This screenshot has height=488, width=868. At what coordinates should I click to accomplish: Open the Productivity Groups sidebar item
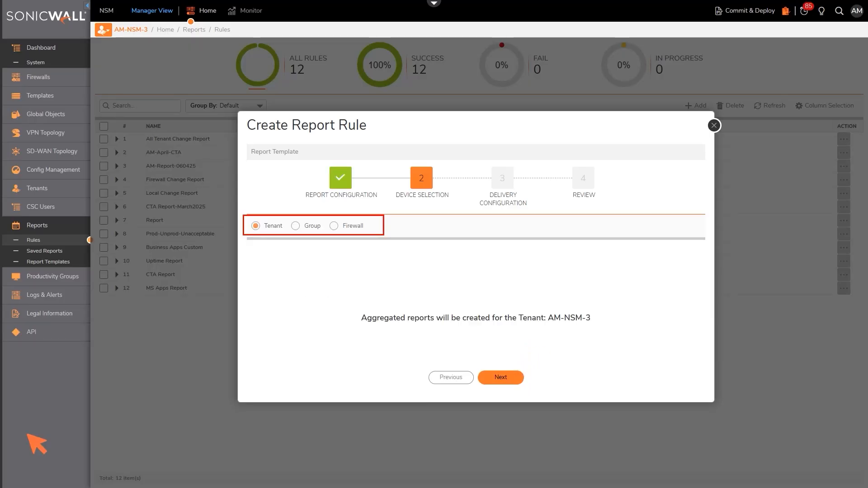click(52, 277)
